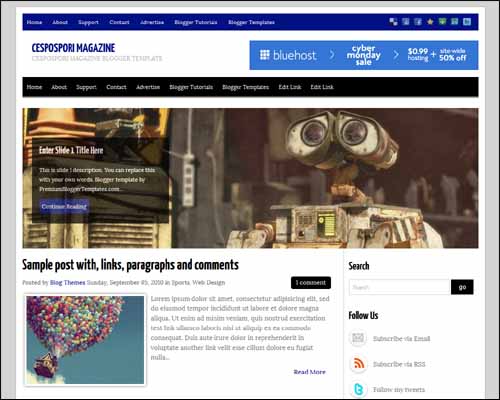Viewport: 500px width, 400px height.
Task: Click the 1 comment button
Action: pos(311,283)
